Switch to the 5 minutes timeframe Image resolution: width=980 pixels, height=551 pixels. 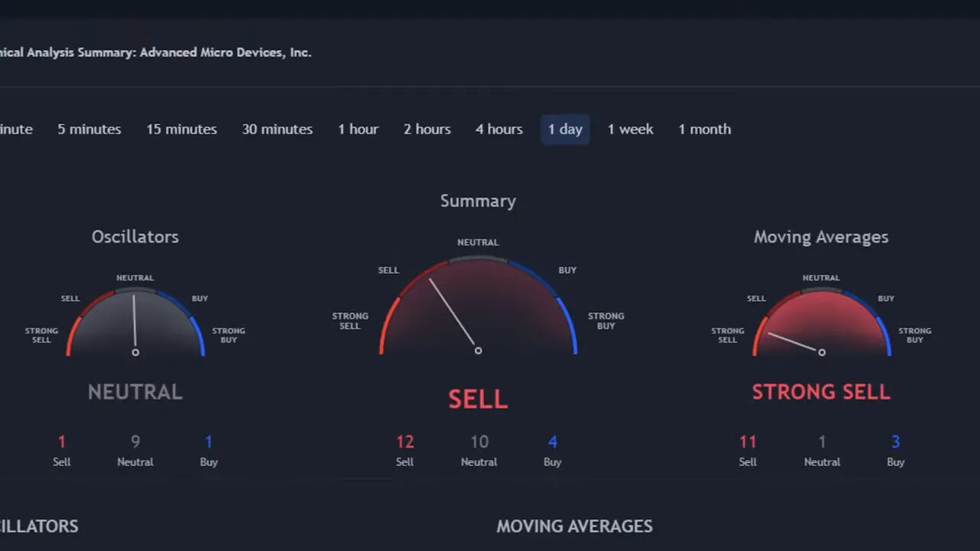(x=89, y=129)
